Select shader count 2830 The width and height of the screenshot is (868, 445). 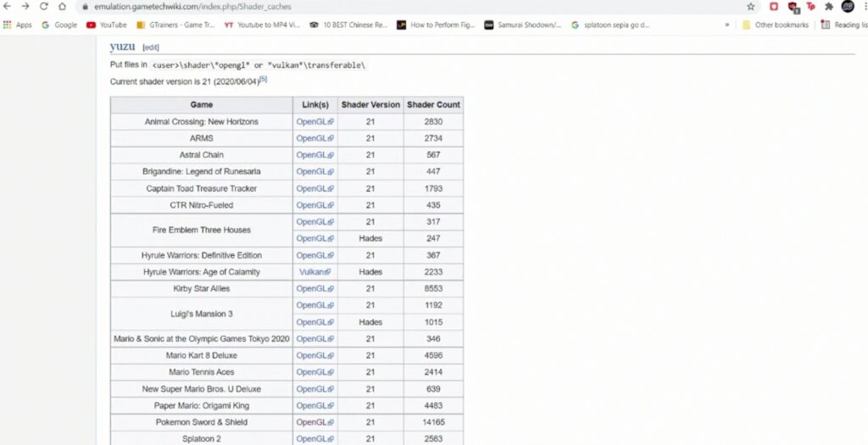click(x=433, y=122)
